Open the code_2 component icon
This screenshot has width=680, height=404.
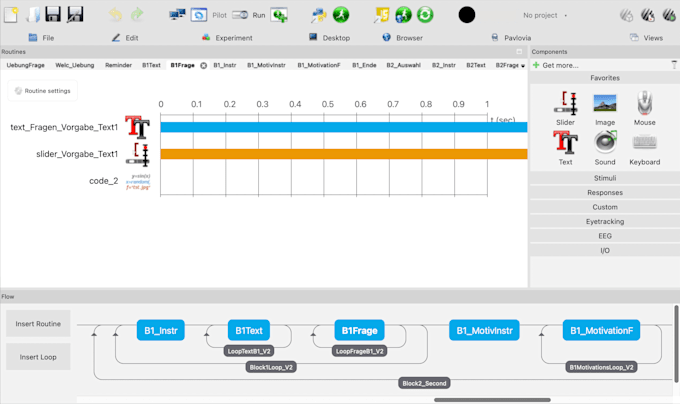click(138, 181)
